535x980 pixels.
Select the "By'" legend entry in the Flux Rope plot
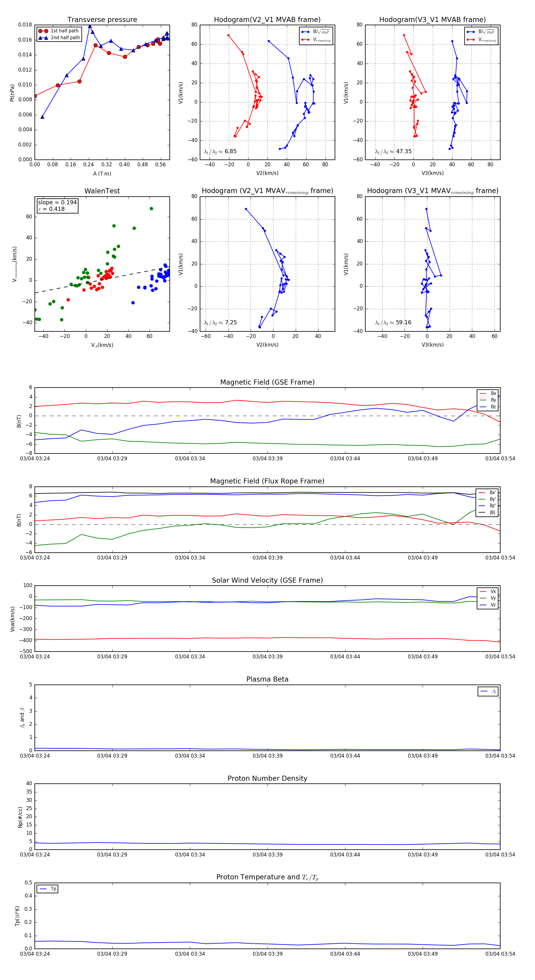(487, 499)
